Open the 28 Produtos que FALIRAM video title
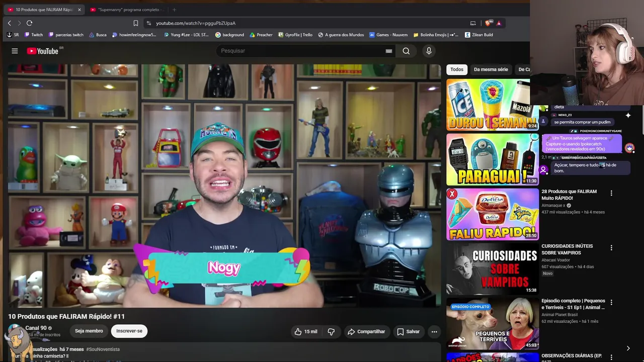644x362 pixels. click(x=569, y=195)
